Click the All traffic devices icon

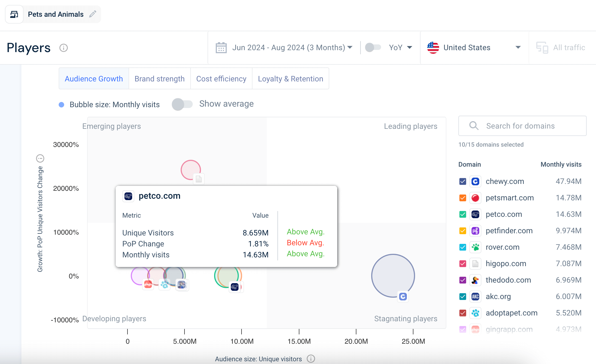(x=542, y=48)
